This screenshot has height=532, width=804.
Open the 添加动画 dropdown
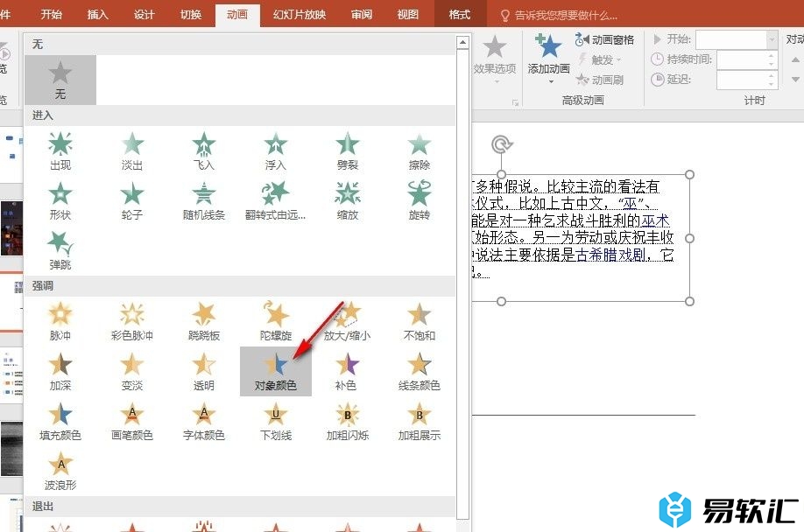[549, 59]
